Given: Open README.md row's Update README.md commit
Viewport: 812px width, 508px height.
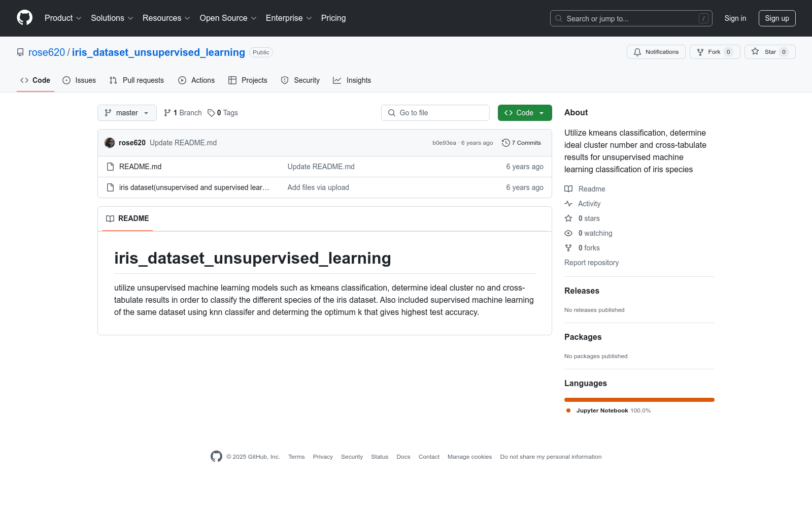Looking at the screenshot, I should 321,167.
